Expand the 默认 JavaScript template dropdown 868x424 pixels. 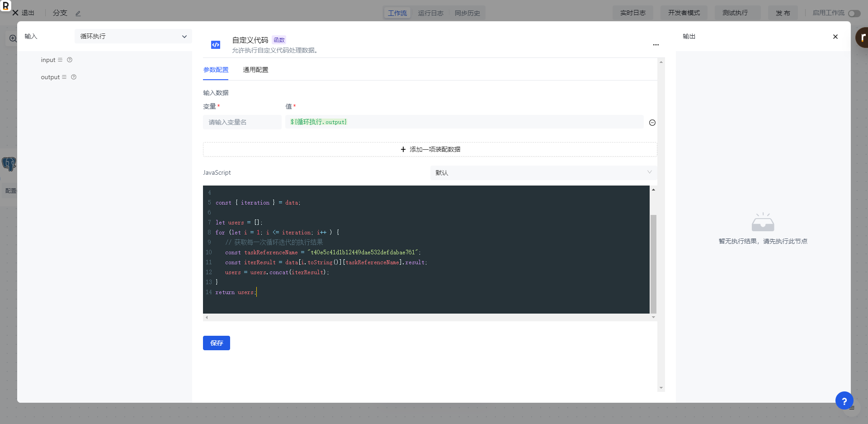click(543, 173)
